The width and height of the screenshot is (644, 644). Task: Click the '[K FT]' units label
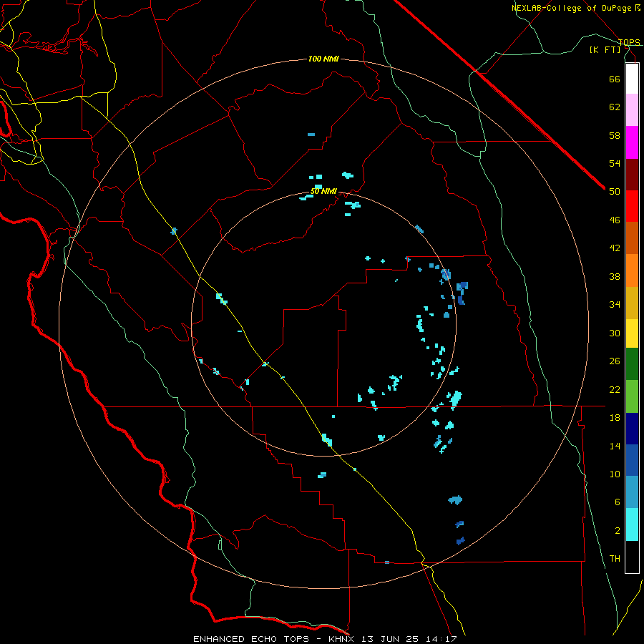(x=605, y=49)
